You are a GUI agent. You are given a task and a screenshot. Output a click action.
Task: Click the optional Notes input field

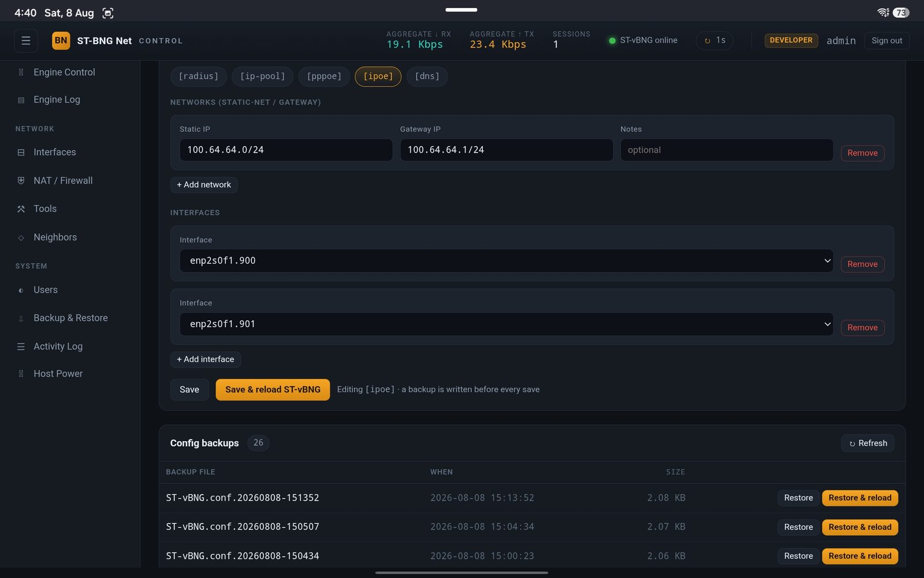pos(726,150)
